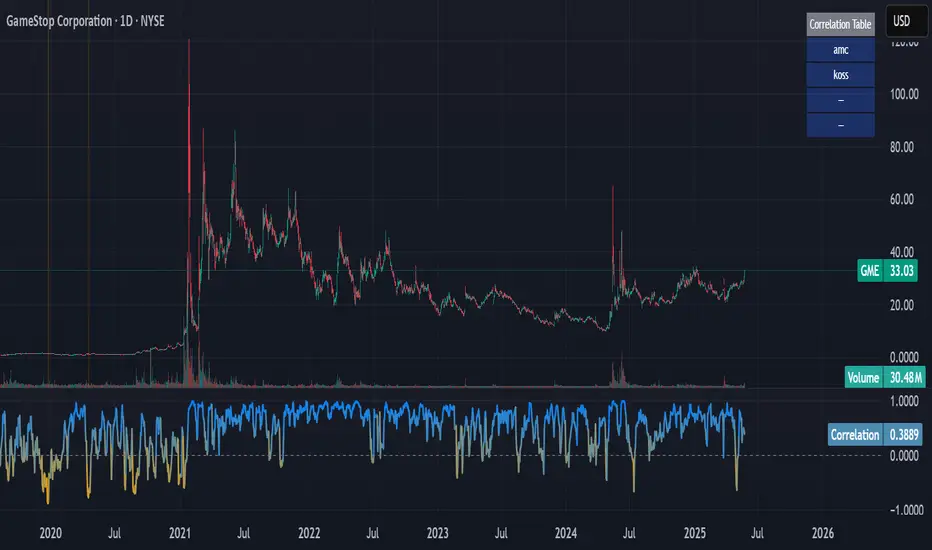Open the USD currency selector
The image size is (932, 550).
pos(906,21)
